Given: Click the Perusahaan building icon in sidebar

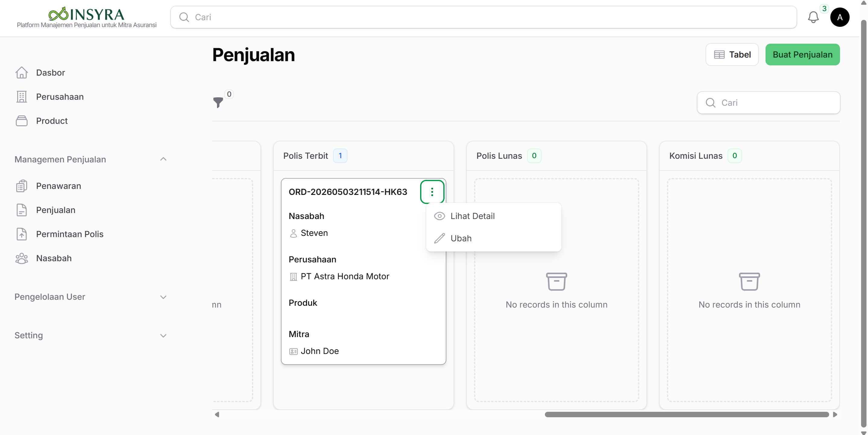Looking at the screenshot, I should (22, 97).
